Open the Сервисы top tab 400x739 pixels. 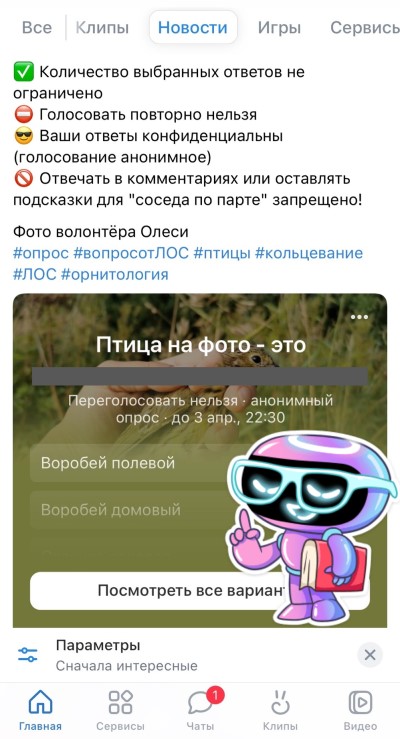[x=365, y=27]
